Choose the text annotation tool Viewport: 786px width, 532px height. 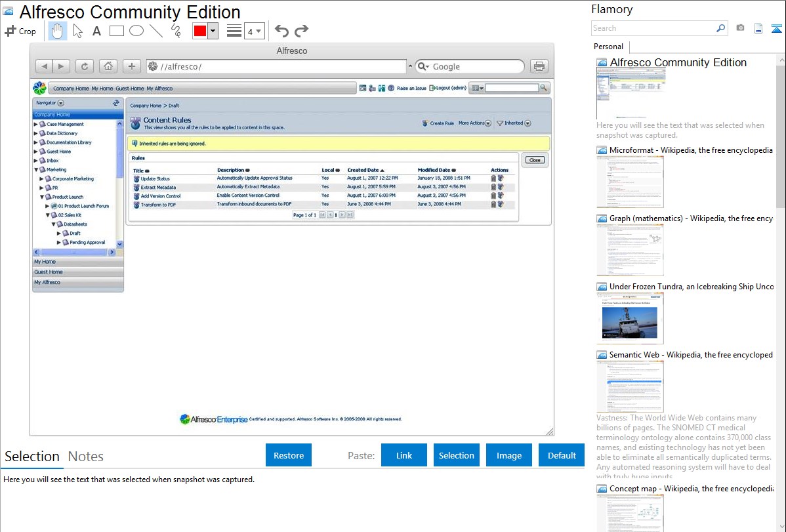click(x=96, y=31)
